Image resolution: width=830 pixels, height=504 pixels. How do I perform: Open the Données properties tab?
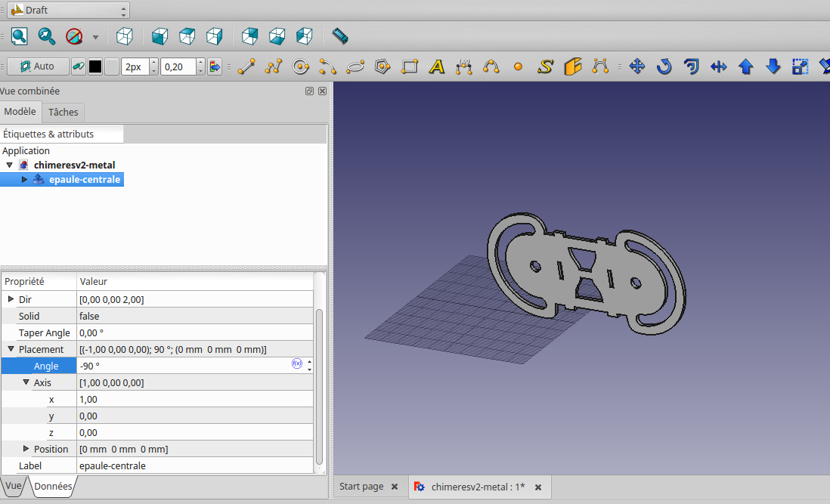[x=53, y=486]
